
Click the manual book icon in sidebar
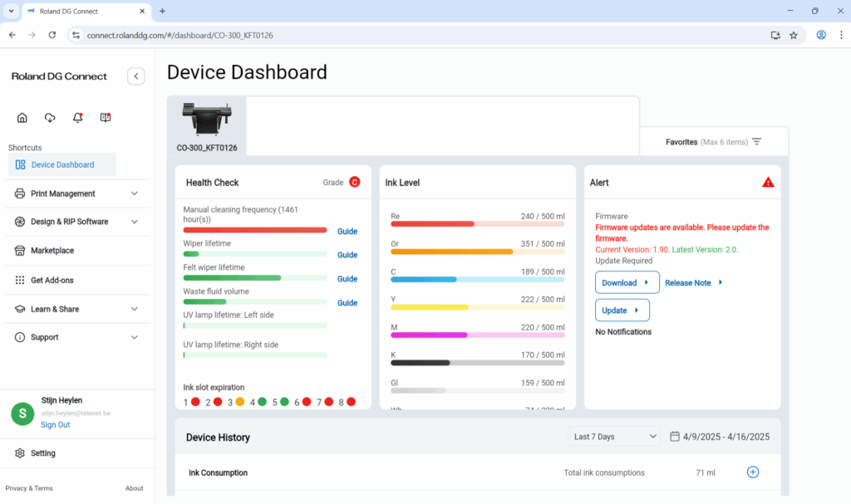point(106,118)
